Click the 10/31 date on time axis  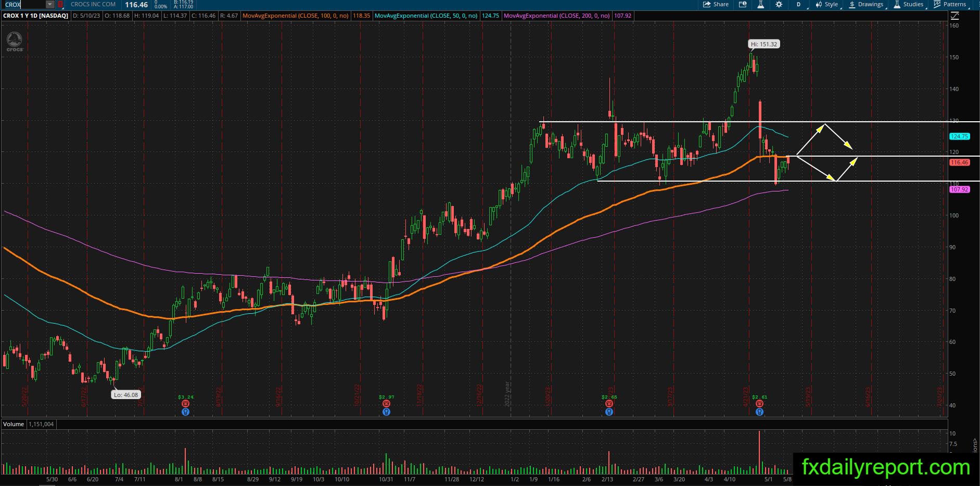(386, 479)
